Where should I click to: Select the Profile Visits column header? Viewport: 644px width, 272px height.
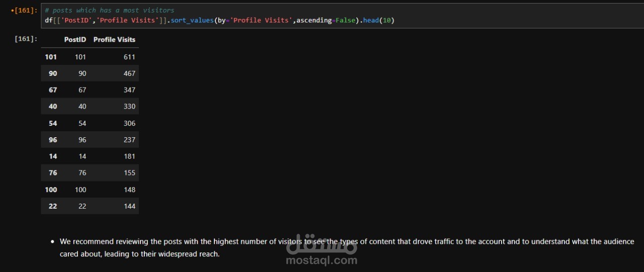tap(114, 39)
